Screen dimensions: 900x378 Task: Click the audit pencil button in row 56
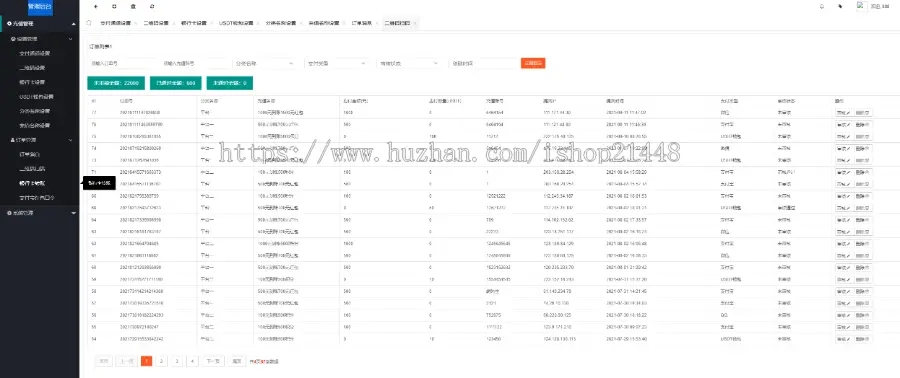tap(843, 314)
